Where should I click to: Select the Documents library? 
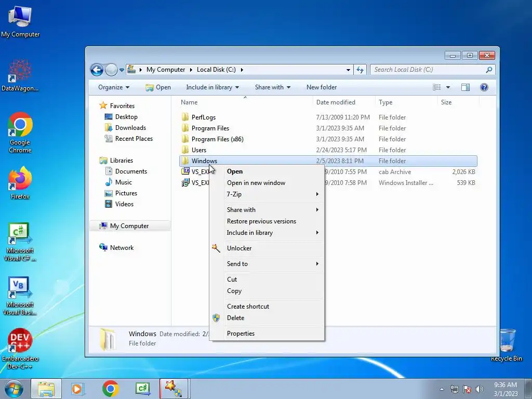(131, 171)
